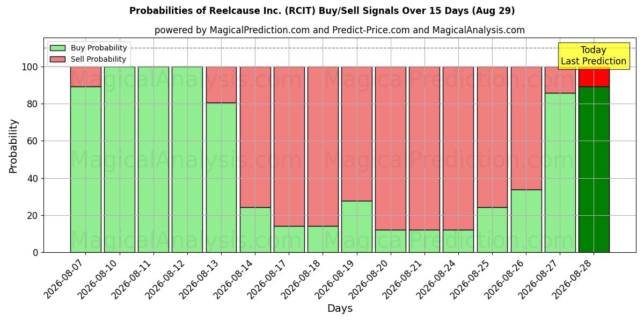Click the red sell segment for 2026-08-27
The width and height of the screenshot is (644, 322).
(560, 80)
